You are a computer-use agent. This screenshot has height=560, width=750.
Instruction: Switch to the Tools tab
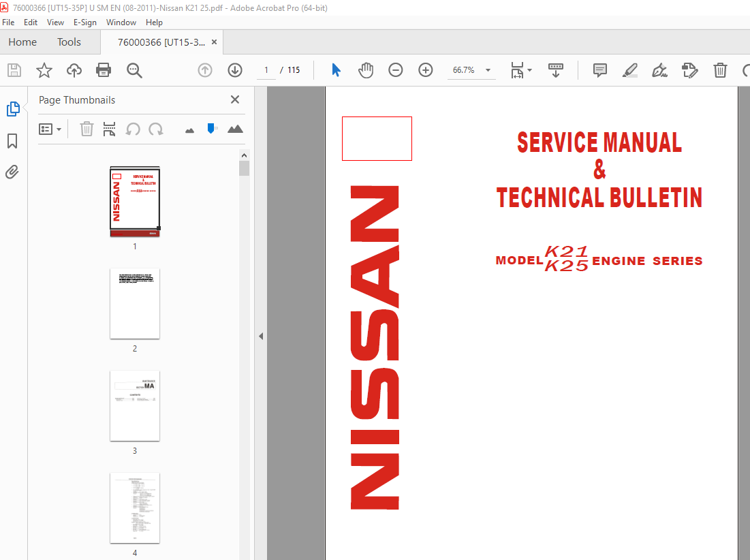(69, 42)
